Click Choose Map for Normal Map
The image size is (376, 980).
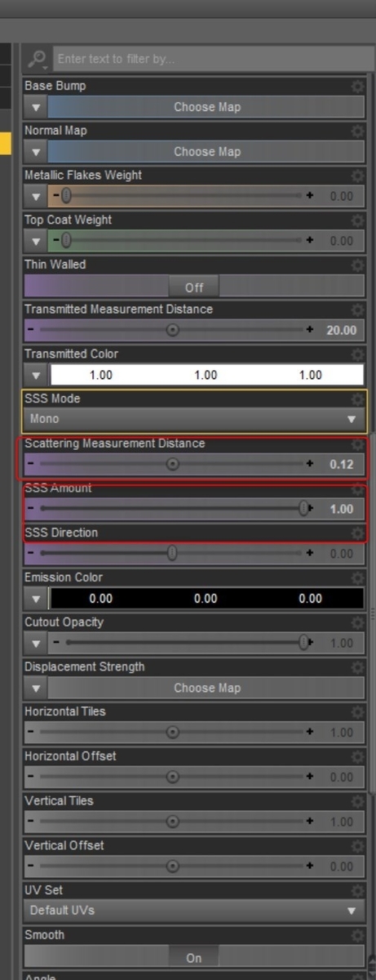206,152
